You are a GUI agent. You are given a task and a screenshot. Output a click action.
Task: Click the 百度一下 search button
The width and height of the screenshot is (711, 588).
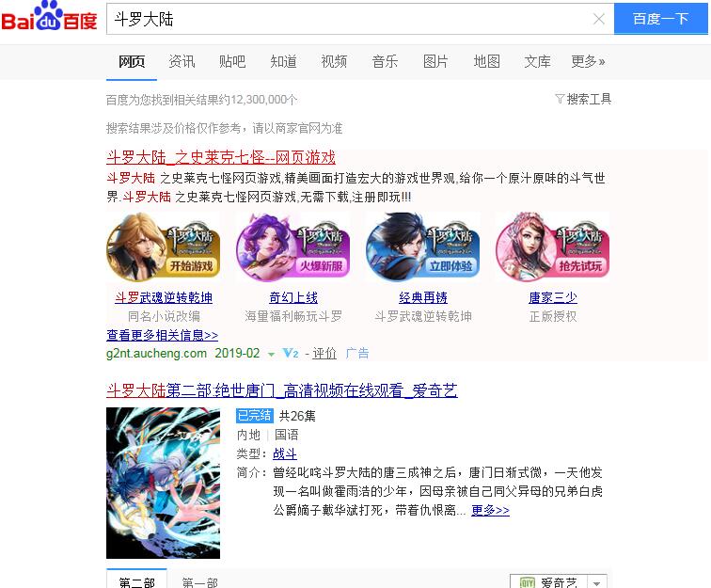click(661, 19)
